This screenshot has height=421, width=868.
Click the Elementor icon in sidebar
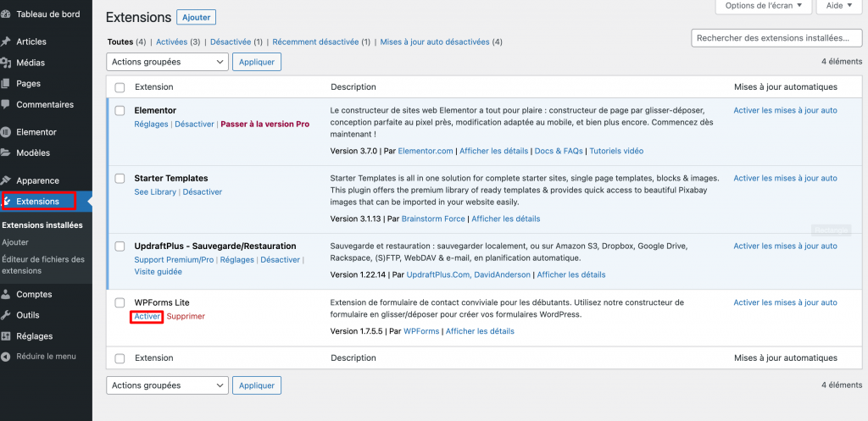coord(6,132)
